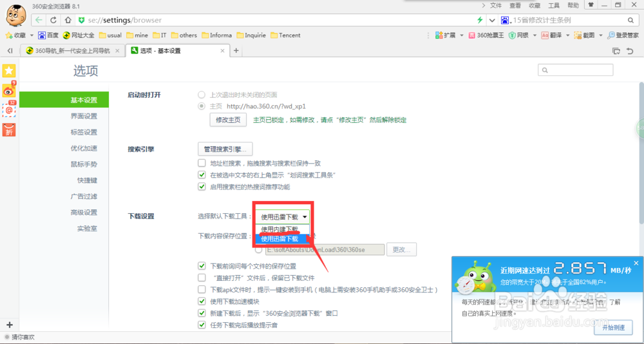644x344 pixels.
Task: Click the 截图 screenshot tool
Action: pos(584,35)
